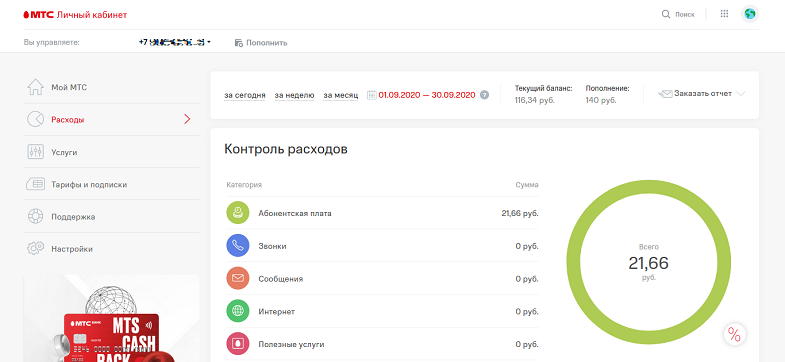785x362 pixels.
Task: Click the Сообщения category label
Action: pos(281,279)
